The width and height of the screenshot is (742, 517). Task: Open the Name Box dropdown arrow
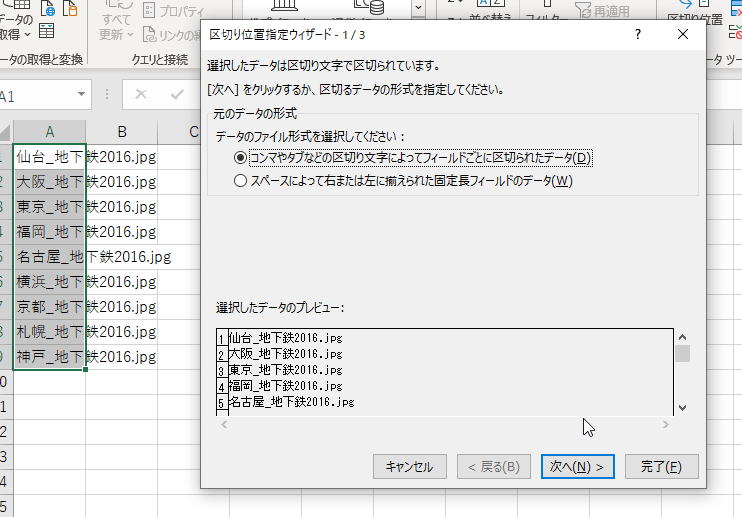81,95
